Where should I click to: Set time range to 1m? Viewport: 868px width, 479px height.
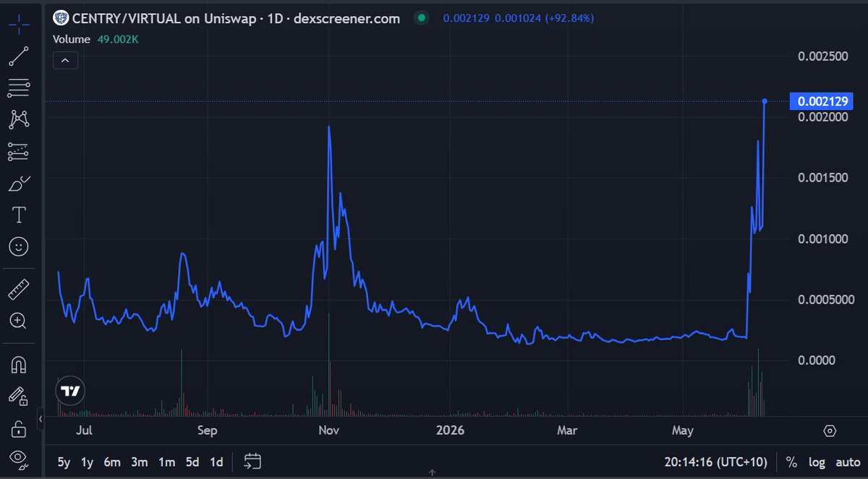[166, 462]
